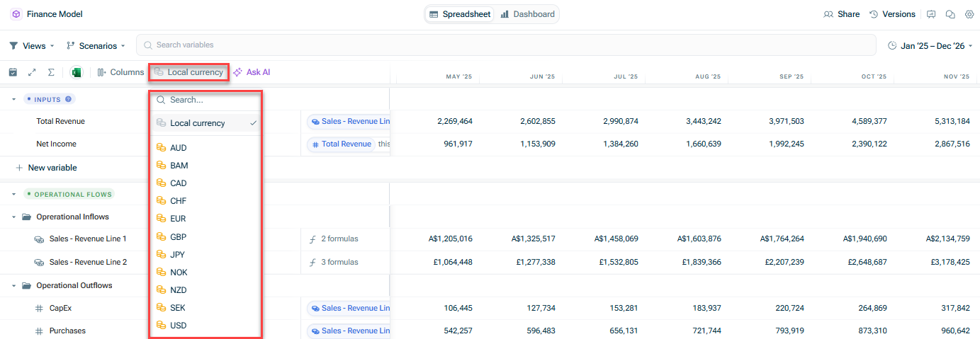Click the info icon beside INPUTS

pyautogui.click(x=68, y=100)
